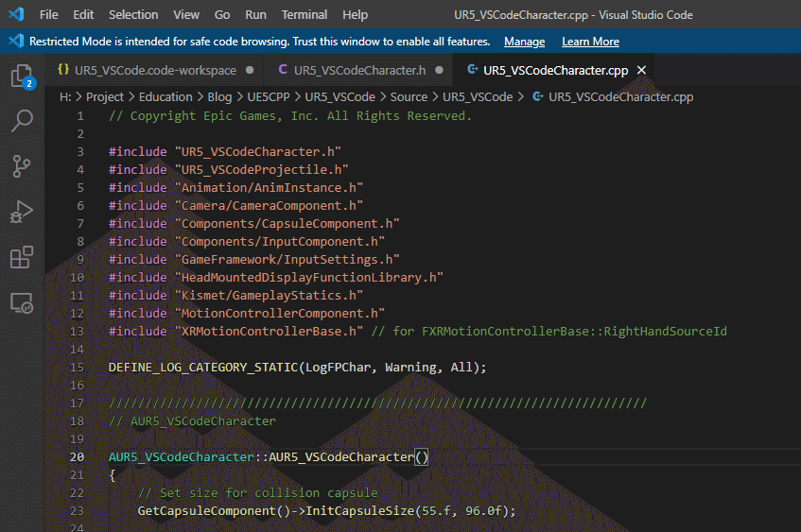Click the Manage link in banner
The height and width of the screenshot is (532, 801).
[524, 42]
